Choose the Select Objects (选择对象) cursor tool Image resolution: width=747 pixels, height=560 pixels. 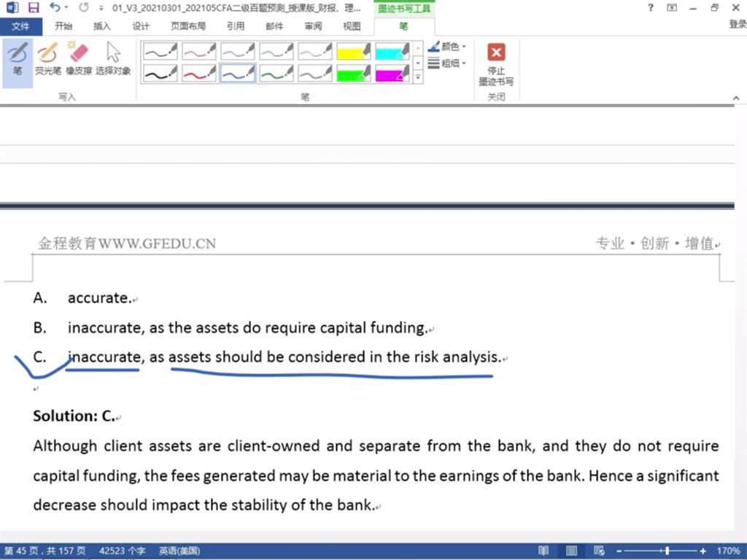pos(113,59)
